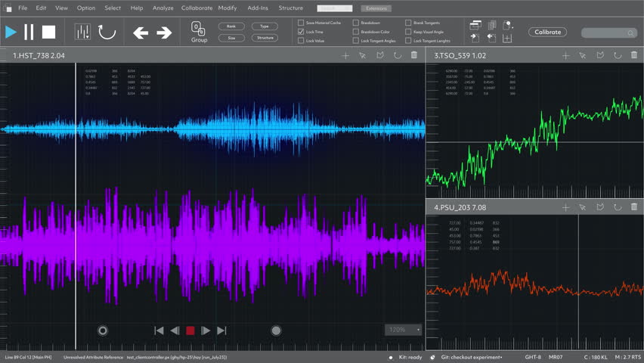
Task: Add a track in panel 3.TSO_539
Action: coord(565,55)
